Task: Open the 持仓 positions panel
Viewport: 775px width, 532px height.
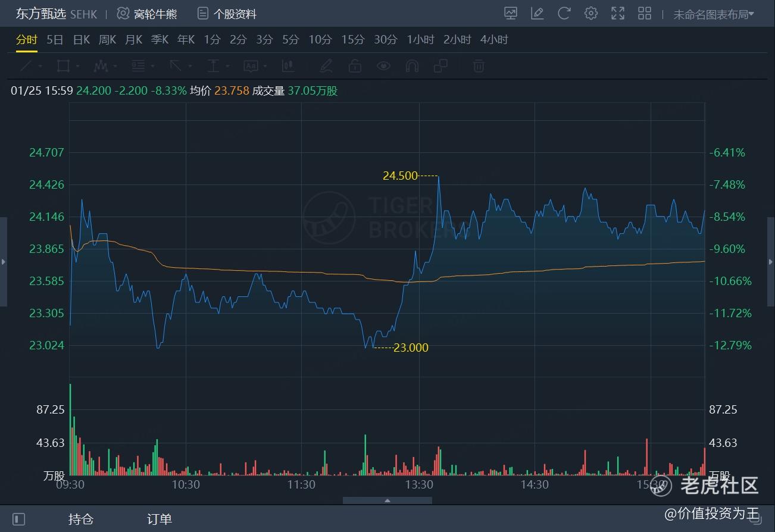Action: click(x=81, y=519)
